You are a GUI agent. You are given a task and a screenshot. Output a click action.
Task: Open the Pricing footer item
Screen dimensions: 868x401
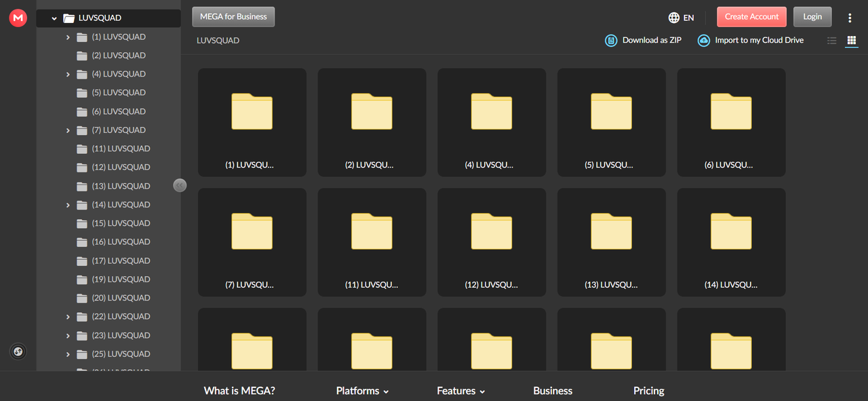point(649,391)
